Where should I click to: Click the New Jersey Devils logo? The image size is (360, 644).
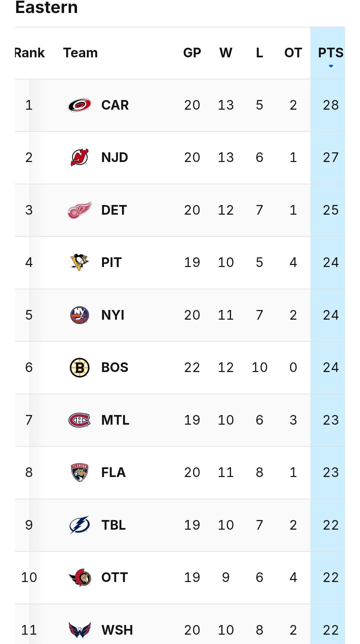point(80,157)
